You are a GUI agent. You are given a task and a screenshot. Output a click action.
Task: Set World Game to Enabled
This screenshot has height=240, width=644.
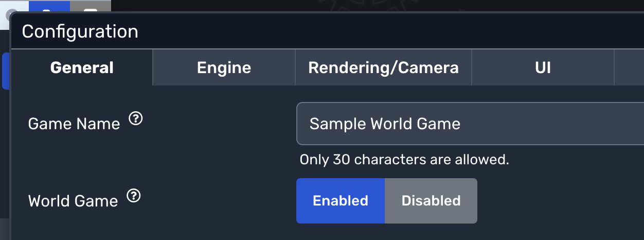[x=340, y=201]
